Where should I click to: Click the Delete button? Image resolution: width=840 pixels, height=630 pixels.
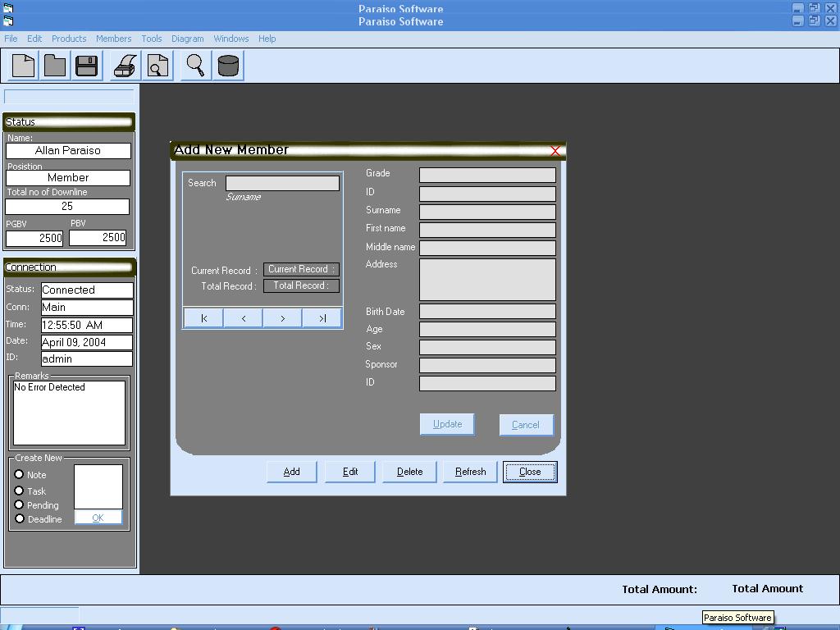pyautogui.click(x=410, y=472)
